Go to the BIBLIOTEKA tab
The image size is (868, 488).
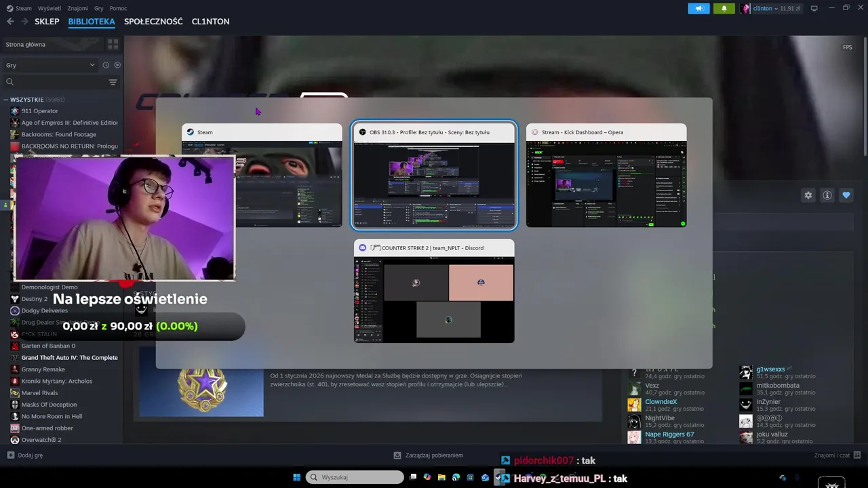[x=92, y=22]
